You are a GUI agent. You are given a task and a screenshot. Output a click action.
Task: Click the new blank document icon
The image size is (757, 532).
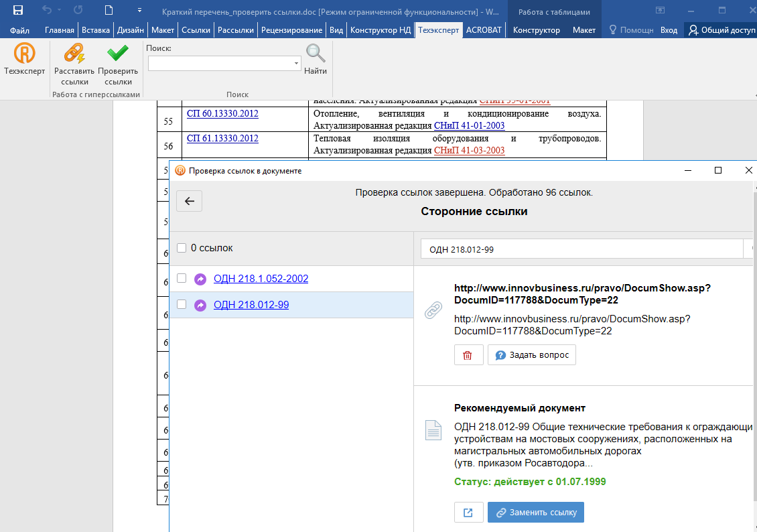coord(109,10)
